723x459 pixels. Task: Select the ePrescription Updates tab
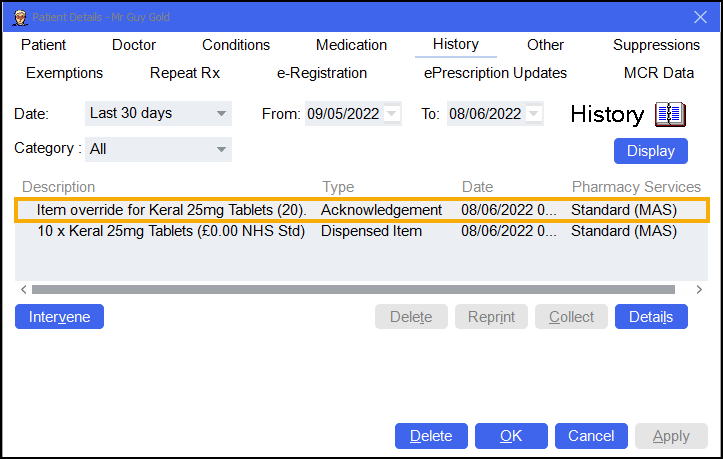[495, 73]
